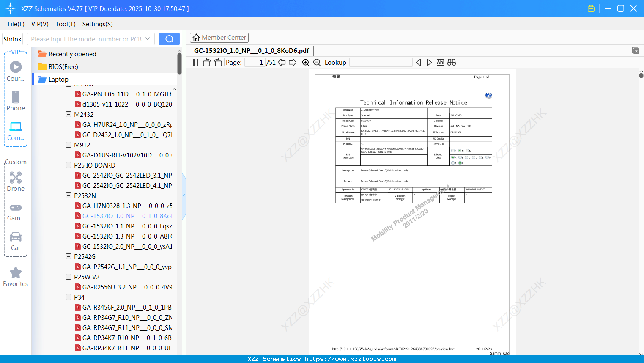
Task: Go to next page arrow
Action: pos(293,63)
